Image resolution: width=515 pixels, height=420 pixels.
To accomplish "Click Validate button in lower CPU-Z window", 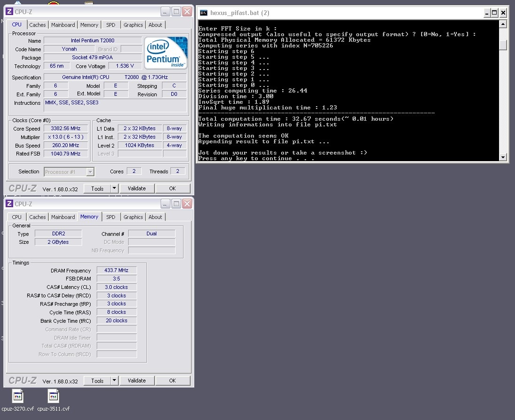I will coord(137,381).
